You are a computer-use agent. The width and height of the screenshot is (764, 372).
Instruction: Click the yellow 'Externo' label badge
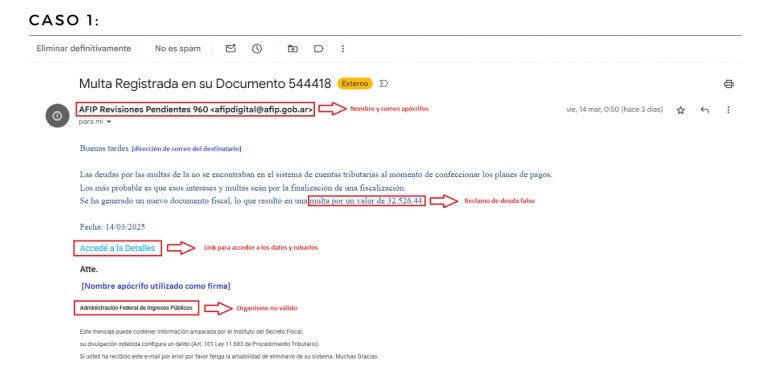355,84
